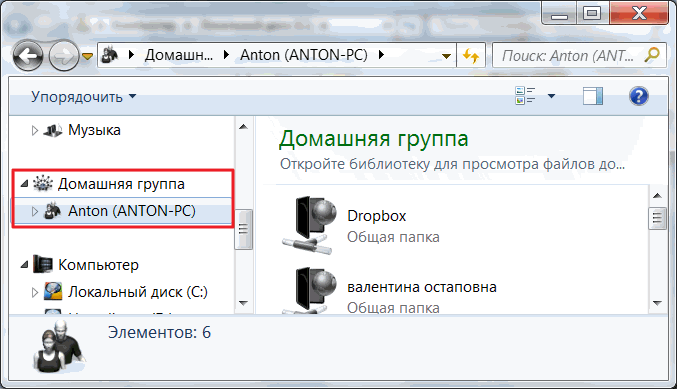Click the Dropbox shared folder icon
Screen dimensions: 677x389
click(x=310, y=225)
